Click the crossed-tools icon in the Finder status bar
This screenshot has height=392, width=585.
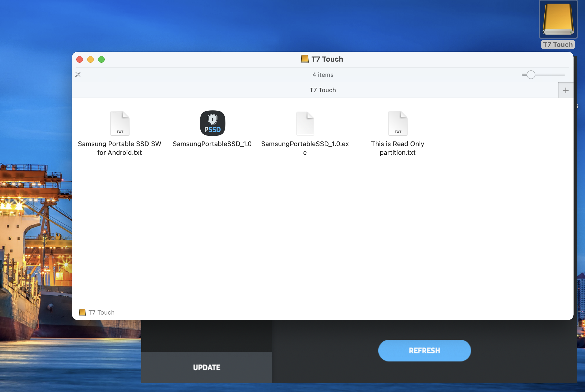click(78, 74)
